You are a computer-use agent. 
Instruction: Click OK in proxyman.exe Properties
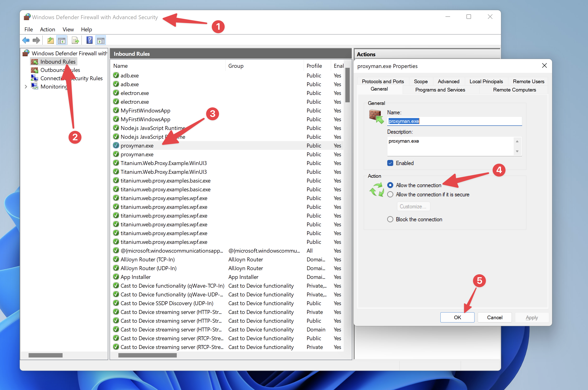pyautogui.click(x=457, y=317)
